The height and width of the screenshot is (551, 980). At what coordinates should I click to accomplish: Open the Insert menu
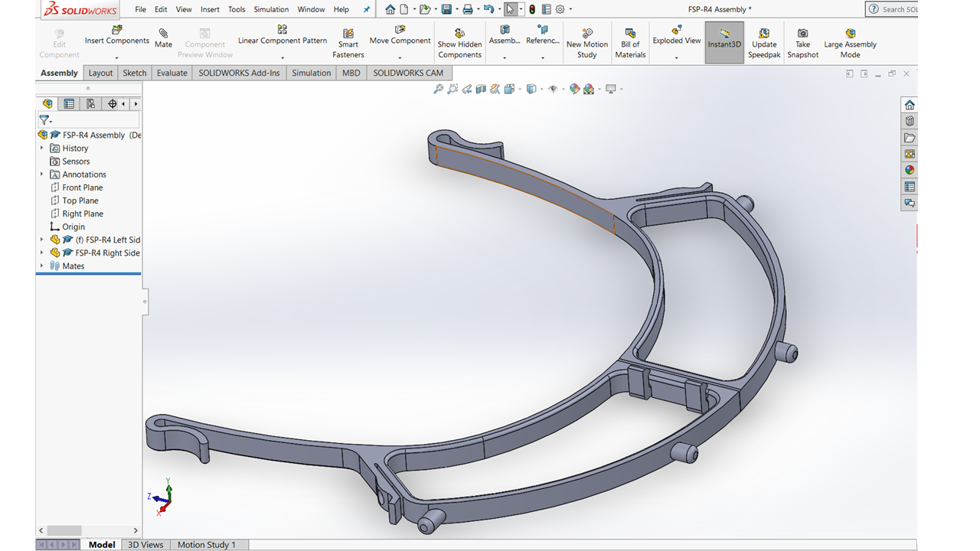point(210,9)
